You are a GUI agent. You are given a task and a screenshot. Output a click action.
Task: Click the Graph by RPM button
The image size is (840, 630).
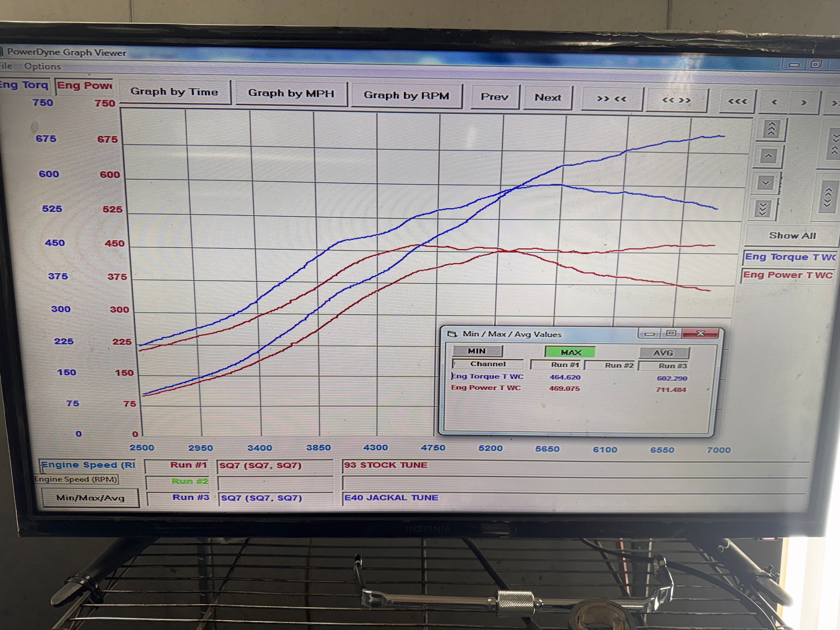pyautogui.click(x=407, y=96)
